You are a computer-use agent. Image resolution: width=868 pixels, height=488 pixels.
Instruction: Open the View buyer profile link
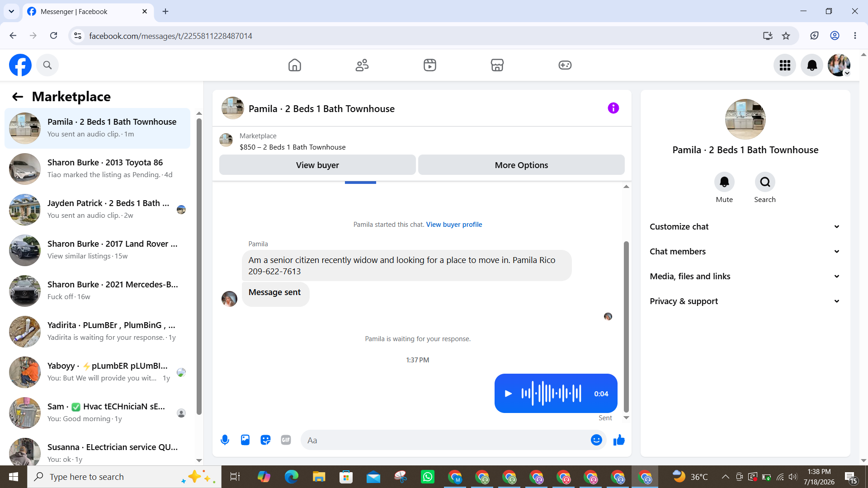click(x=454, y=225)
